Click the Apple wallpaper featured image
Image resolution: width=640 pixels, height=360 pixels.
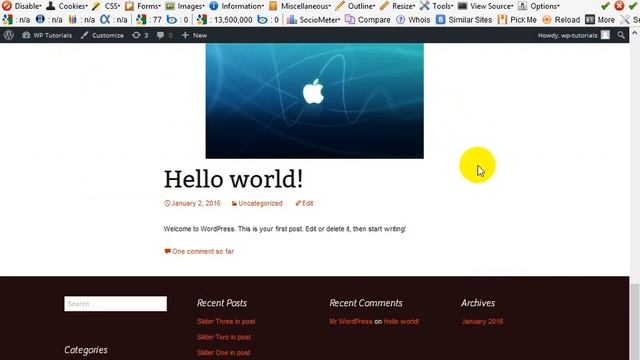[x=314, y=101]
